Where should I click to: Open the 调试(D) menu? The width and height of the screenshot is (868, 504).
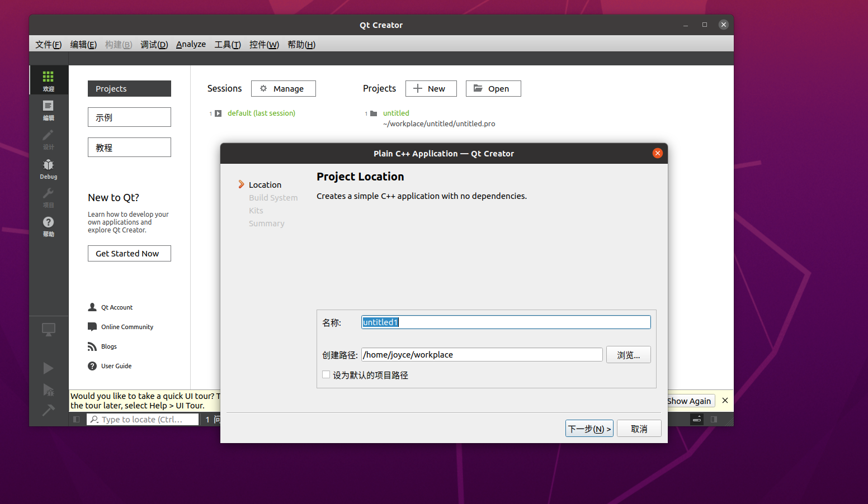click(x=154, y=44)
